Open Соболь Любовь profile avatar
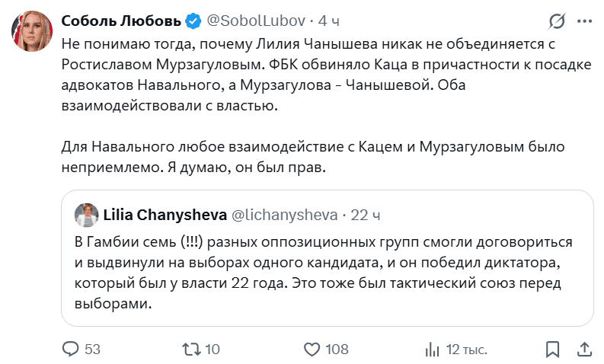 pos(32,31)
